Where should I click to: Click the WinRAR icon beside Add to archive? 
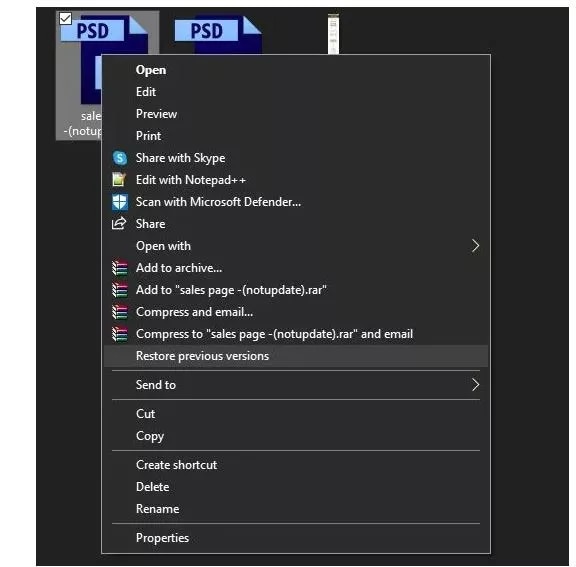point(120,268)
